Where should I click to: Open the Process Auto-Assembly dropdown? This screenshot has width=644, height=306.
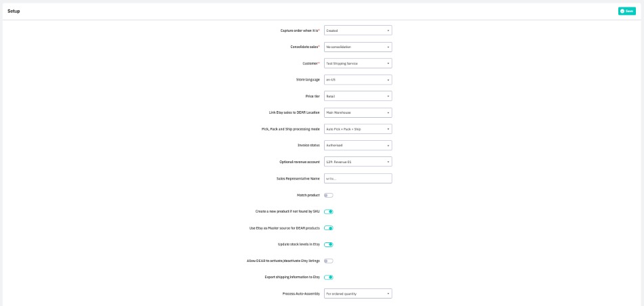click(358, 294)
